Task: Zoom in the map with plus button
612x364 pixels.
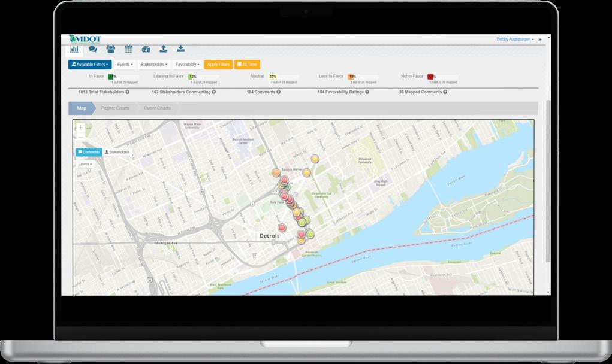Action: (80, 128)
